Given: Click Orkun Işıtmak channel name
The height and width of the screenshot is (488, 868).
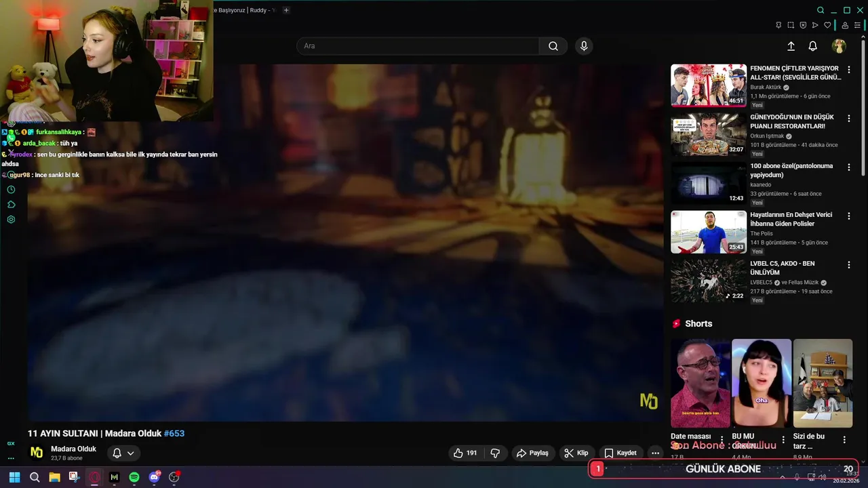Looking at the screenshot, I should click(x=768, y=136).
